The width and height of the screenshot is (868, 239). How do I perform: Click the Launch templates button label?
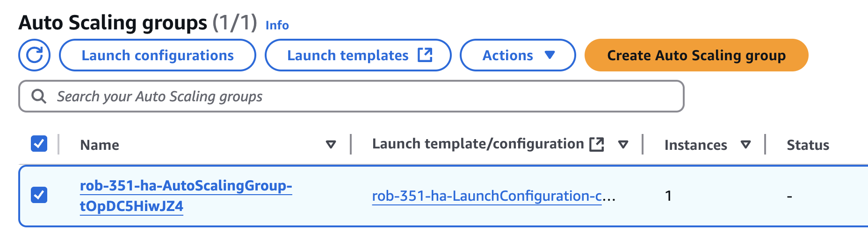pyautogui.click(x=347, y=55)
